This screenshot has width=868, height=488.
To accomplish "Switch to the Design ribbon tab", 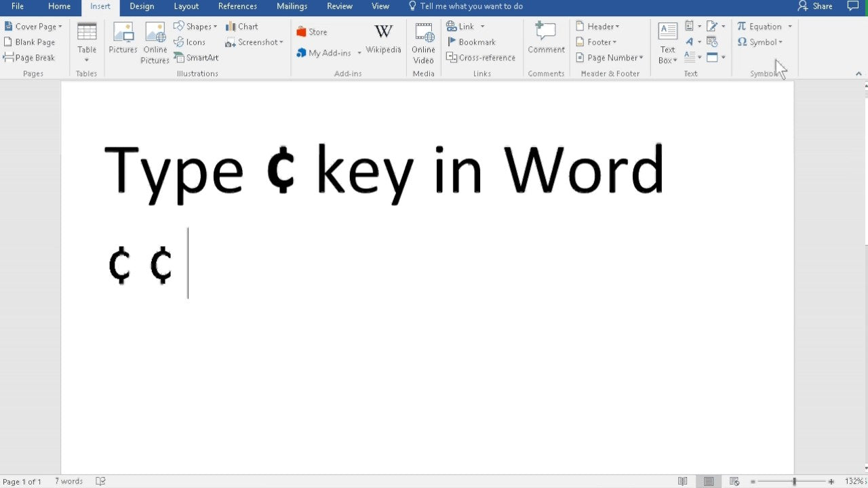I will pos(142,6).
